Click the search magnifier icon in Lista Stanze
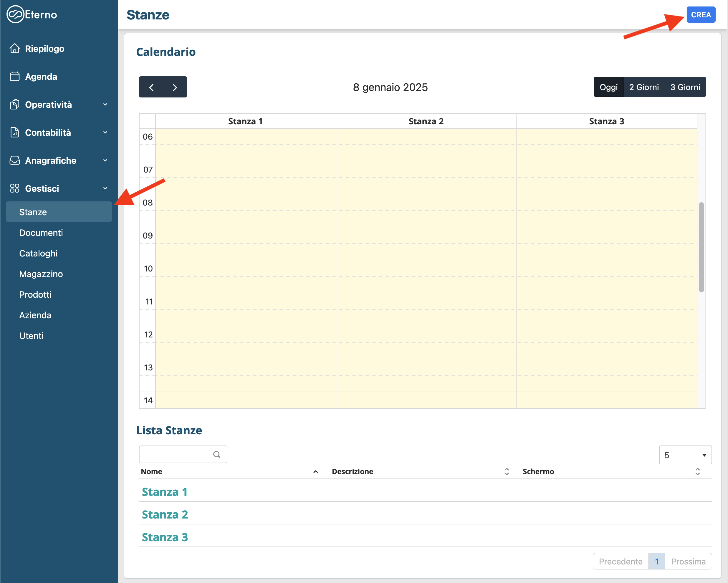This screenshot has height=583, width=728. pyautogui.click(x=216, y=454)
